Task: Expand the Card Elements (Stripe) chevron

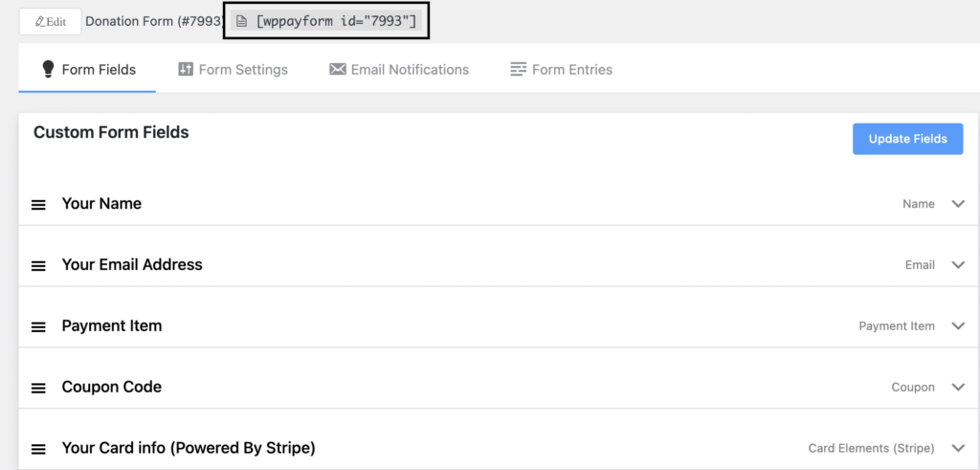Action: (958, 448)
